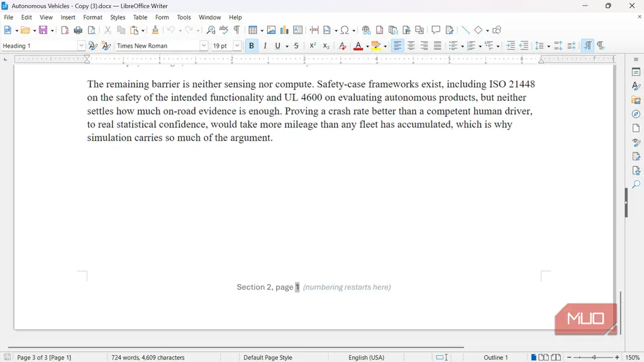Click Page 3 of 3 status field
644x362 pixels.
click(x=44, y=358)
